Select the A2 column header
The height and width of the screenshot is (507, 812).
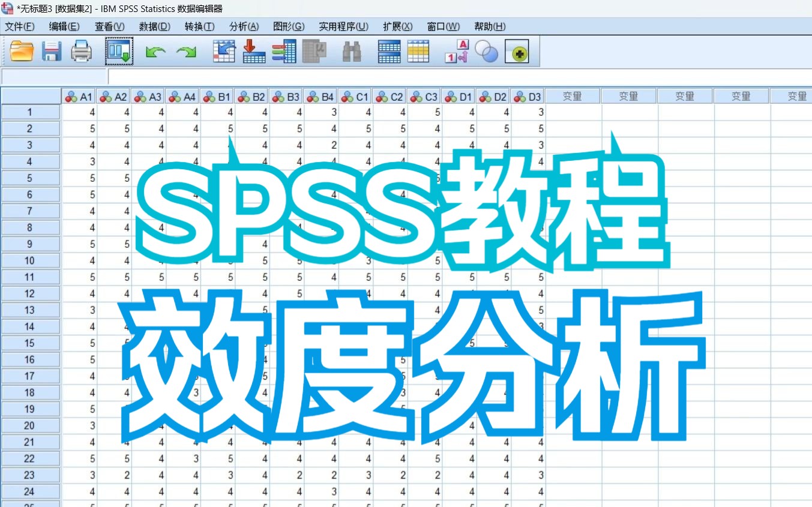click(x=114, y=97)
